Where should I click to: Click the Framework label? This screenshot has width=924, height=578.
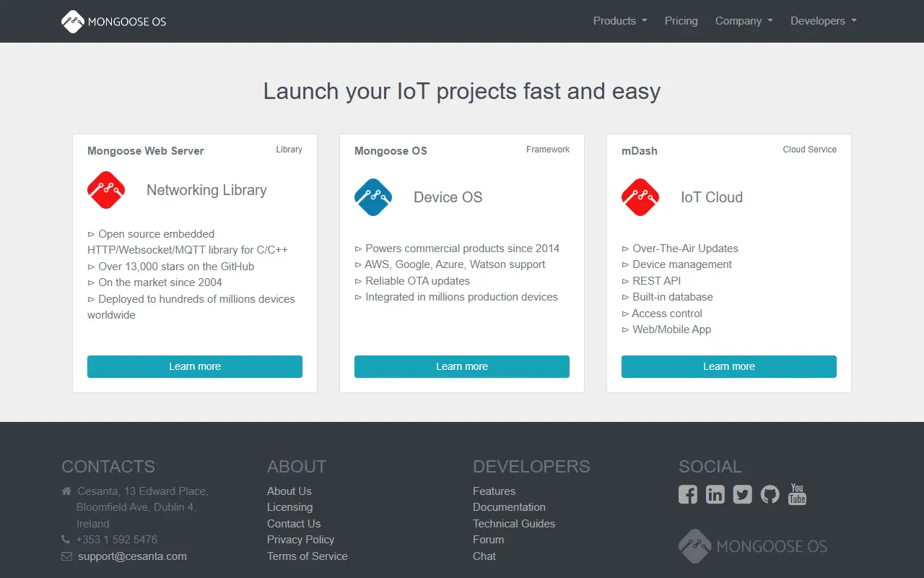[x=548, y=150]
